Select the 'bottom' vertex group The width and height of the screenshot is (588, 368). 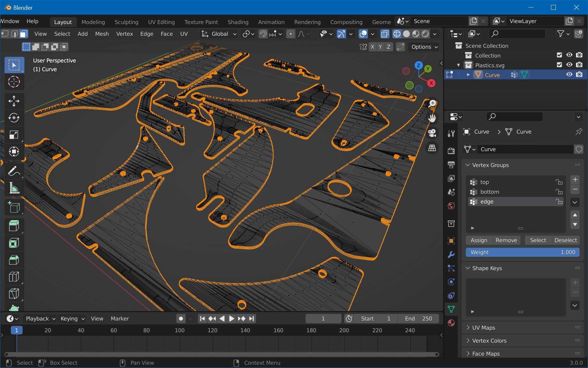tap(516, 192)
